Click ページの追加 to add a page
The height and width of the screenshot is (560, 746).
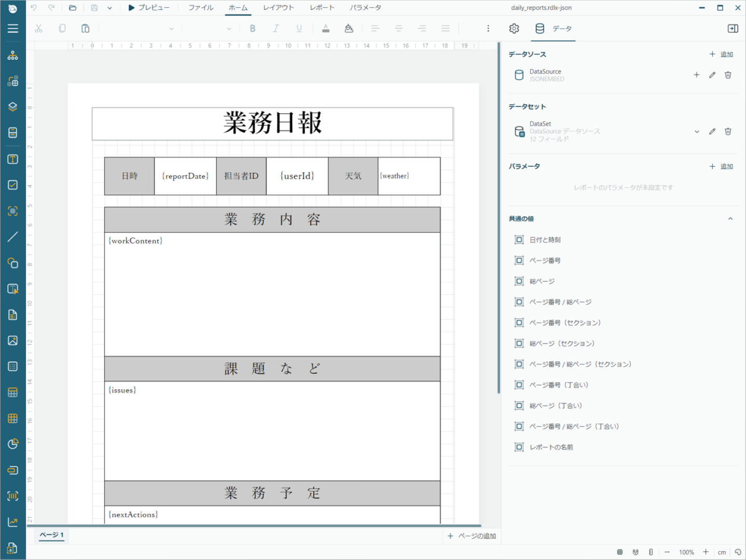point(472,536)
